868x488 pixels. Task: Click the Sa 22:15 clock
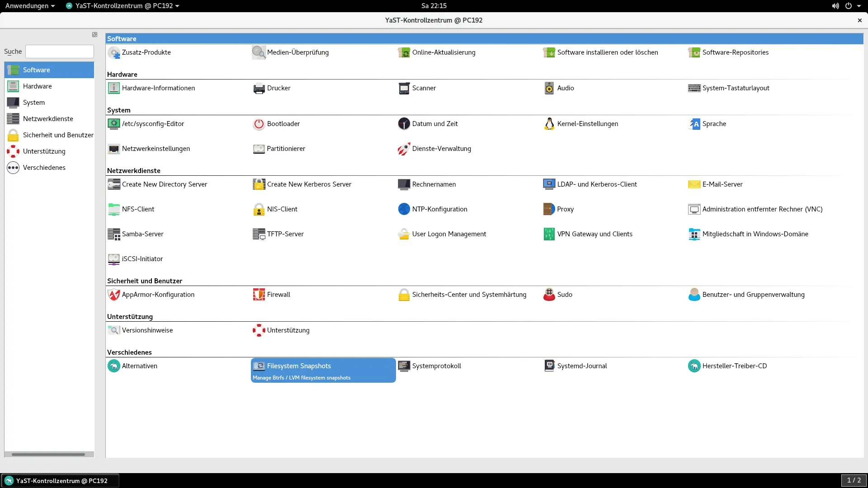(434, 6)
